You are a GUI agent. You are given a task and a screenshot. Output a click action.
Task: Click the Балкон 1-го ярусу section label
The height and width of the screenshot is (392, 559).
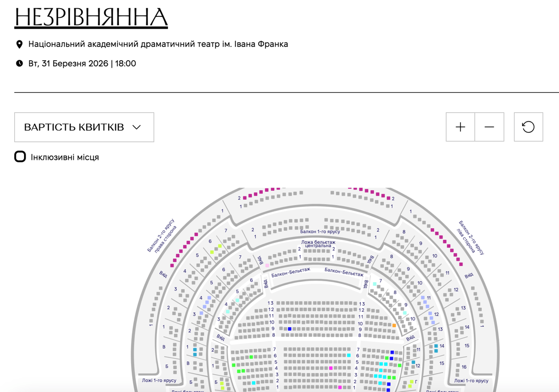point(320,231)
